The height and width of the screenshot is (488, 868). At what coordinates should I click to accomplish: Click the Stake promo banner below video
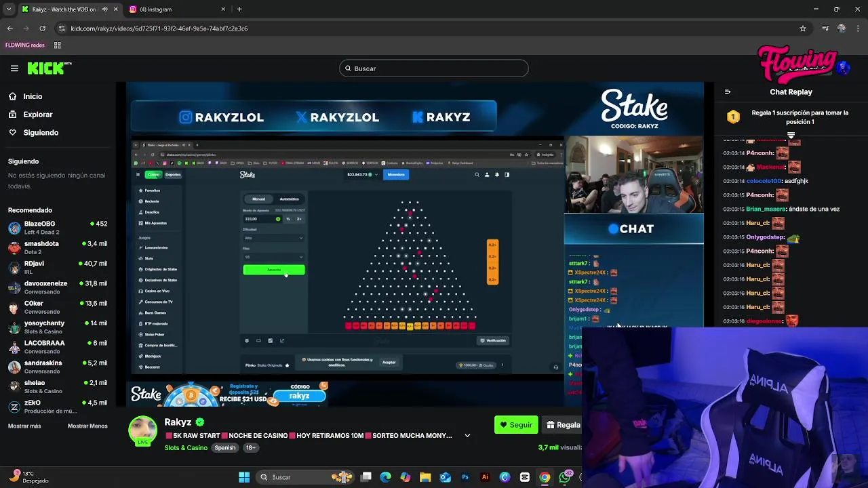click(x=229, y=394)
